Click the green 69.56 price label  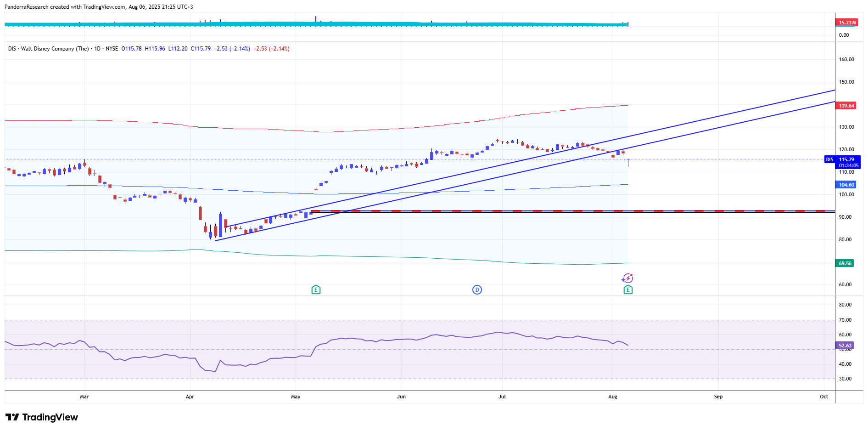[x=845, y=263]
